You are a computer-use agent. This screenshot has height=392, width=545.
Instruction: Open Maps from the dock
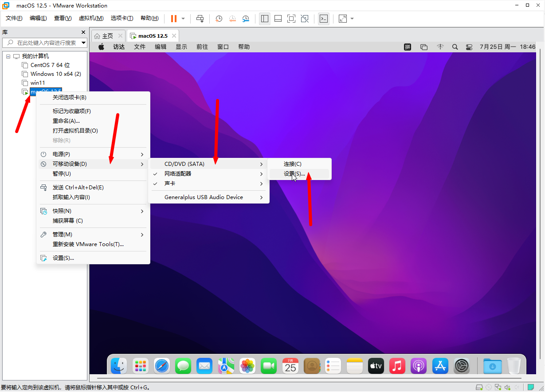point(226,366)
